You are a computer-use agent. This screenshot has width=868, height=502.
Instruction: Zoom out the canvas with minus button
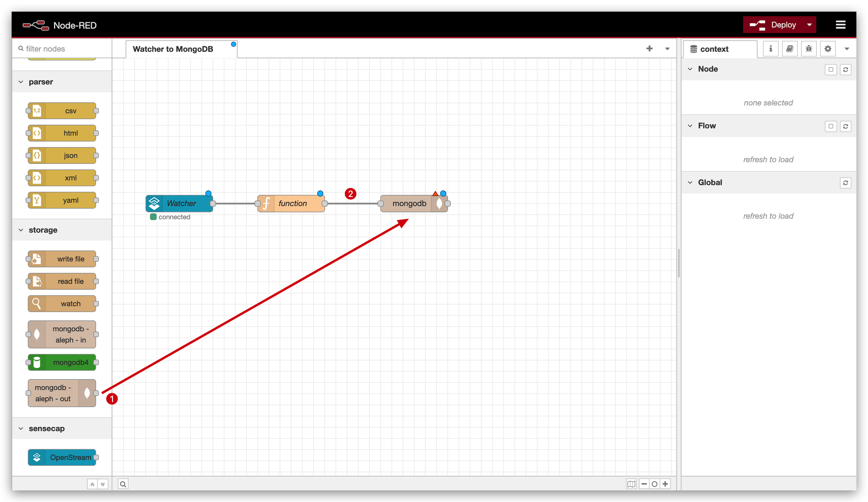[x=644, y=484]
